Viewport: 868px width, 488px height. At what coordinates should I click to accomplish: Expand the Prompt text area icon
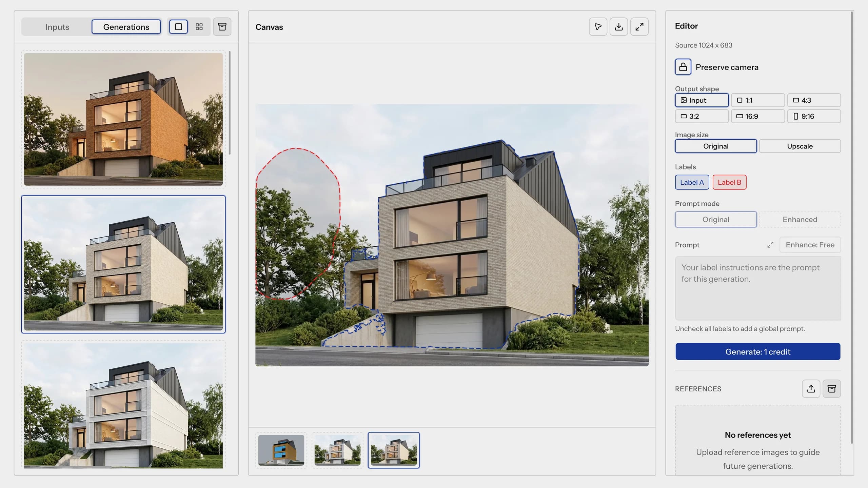770,245
